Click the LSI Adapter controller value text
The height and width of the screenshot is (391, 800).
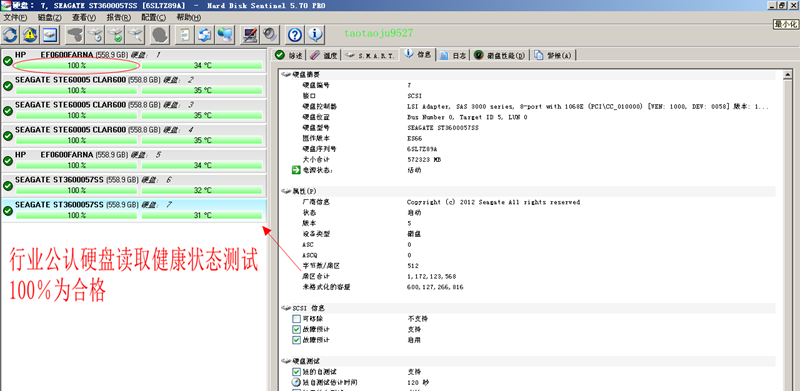point(587,107)
